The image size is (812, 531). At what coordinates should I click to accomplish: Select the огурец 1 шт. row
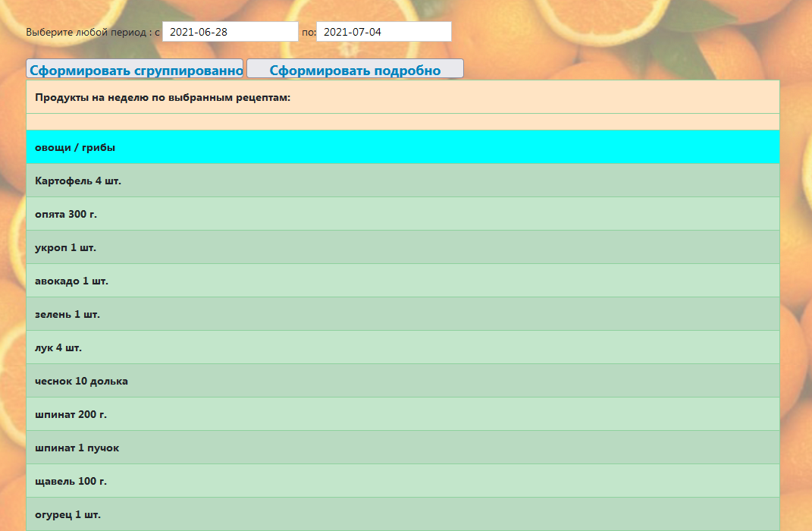coord(403,514)
